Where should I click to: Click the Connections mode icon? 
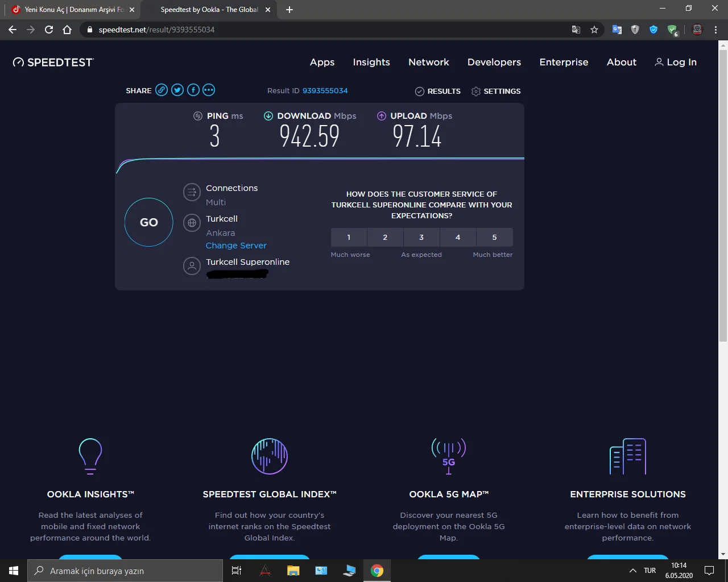(192, 192)
